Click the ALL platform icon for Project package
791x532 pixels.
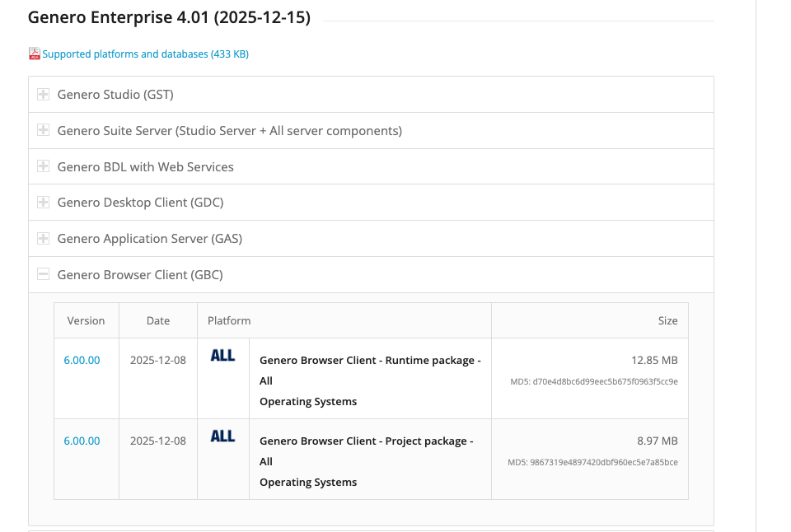coord(222,436)
